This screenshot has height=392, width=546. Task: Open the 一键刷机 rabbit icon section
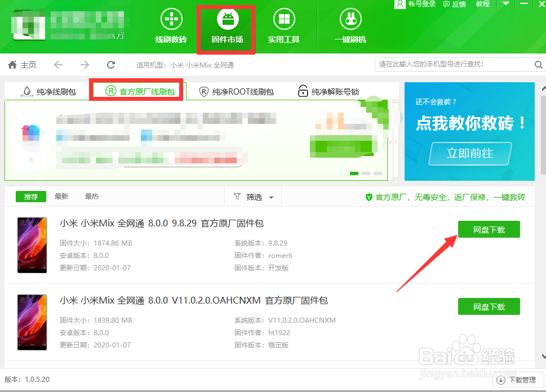pos(350,27)
